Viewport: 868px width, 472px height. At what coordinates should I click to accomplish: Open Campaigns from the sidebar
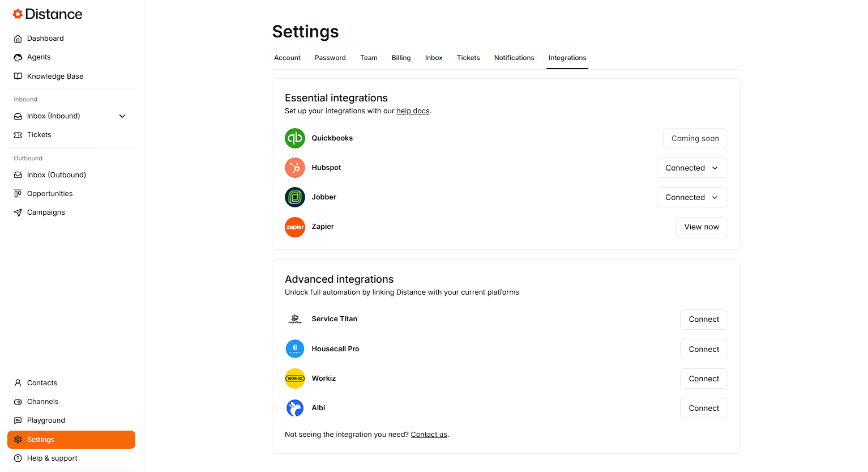tap(46, 212)
